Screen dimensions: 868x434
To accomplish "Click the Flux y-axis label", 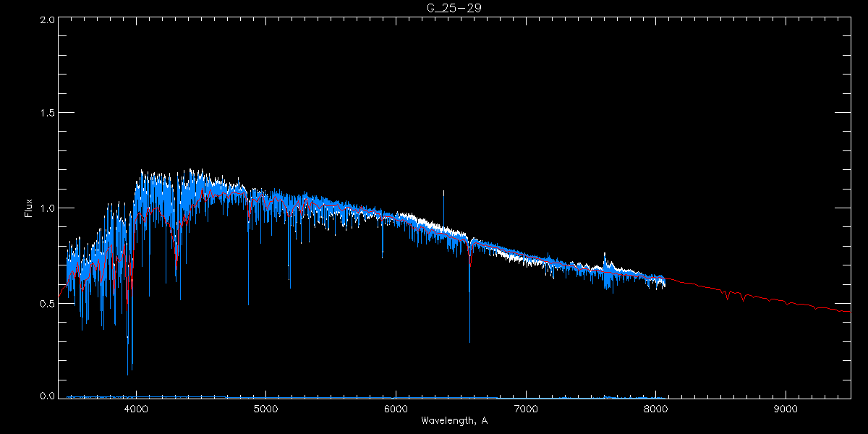I will (x=30, y=208).
